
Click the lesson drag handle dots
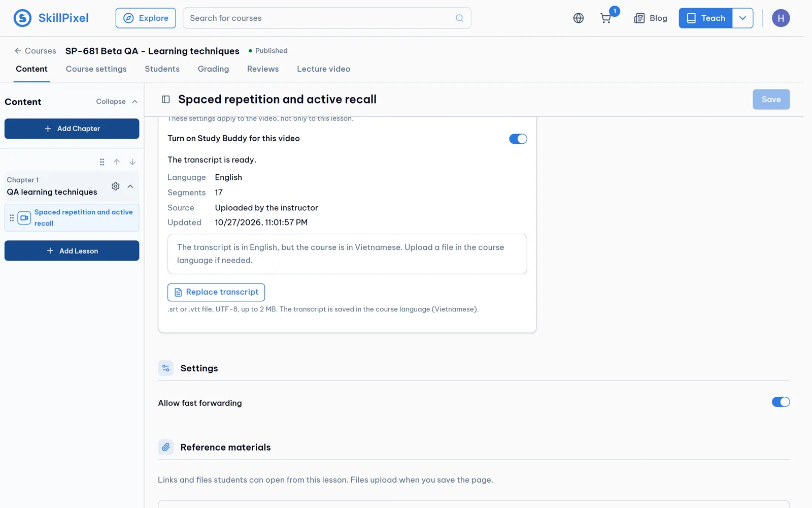12,218
